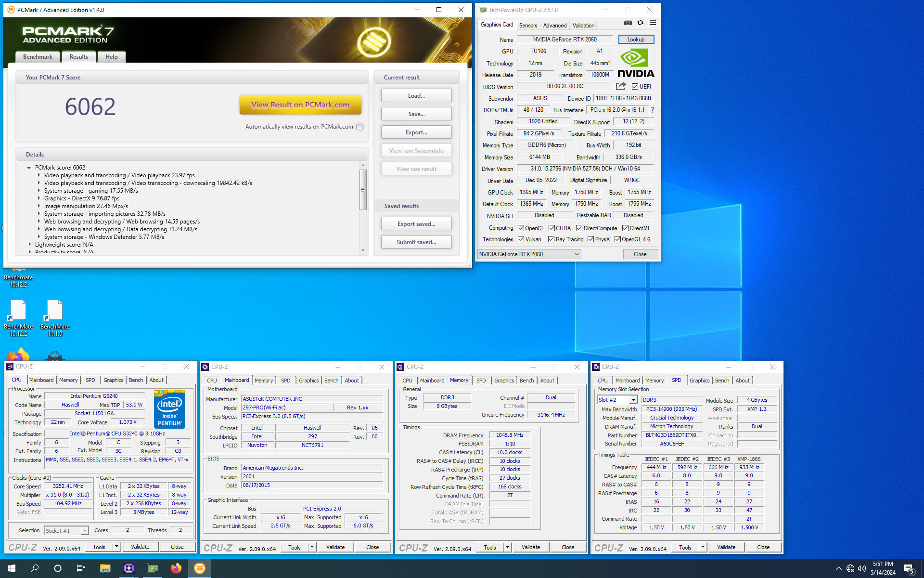This screenshot has height=578, width=924.
Task: Open Windows Start menu
Action: click(x=12, y=568)
